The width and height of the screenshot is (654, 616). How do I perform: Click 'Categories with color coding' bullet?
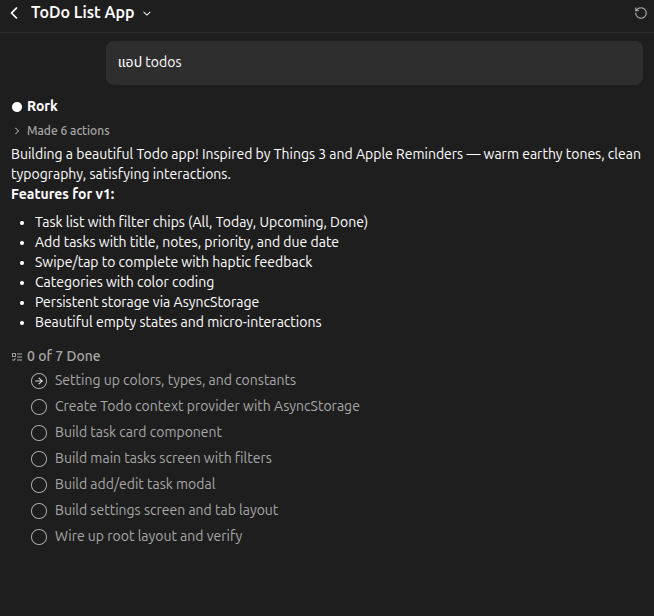pos(124,282)
